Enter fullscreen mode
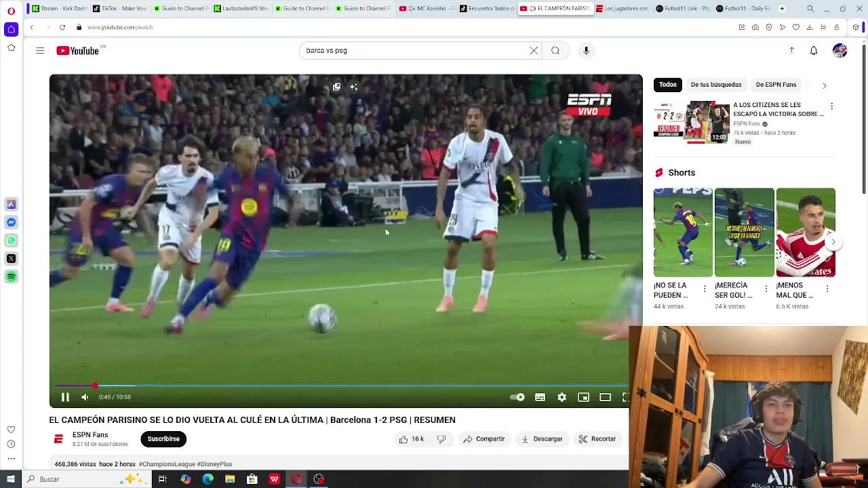 point(625,397)
